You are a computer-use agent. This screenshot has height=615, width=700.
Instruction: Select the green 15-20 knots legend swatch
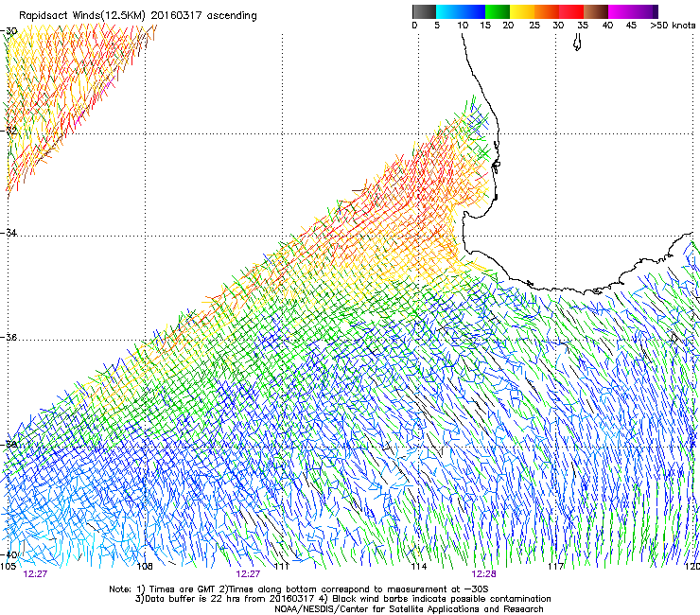tap(498, 11)
